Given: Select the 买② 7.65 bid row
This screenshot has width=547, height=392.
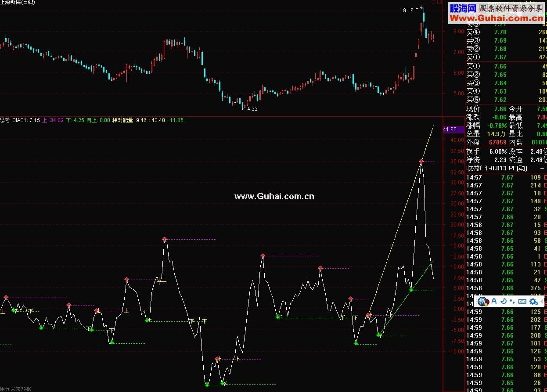Looking at the screenshot, I should pyautogui.click(x=506, y=75).
